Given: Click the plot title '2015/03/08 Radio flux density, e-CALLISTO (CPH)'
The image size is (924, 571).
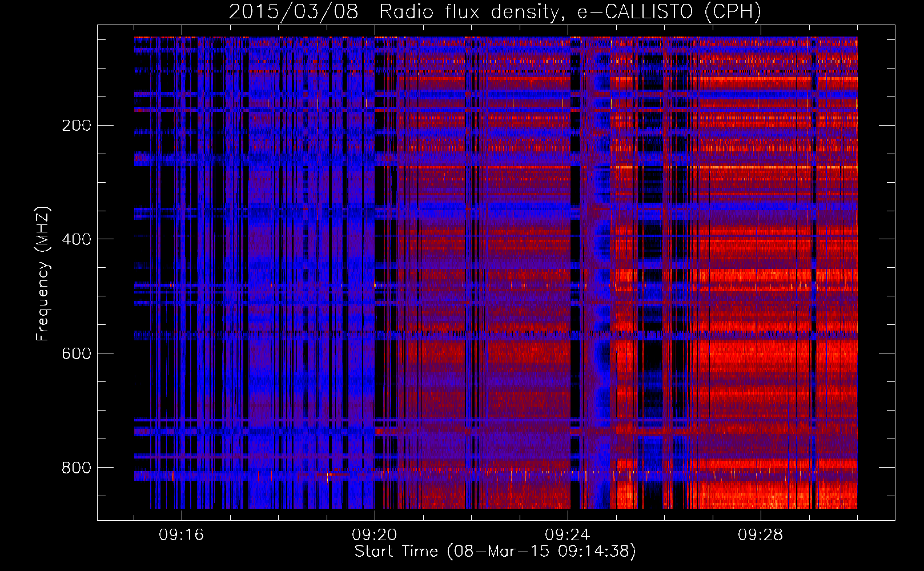Looking at the screenshot, I should 495,12.
